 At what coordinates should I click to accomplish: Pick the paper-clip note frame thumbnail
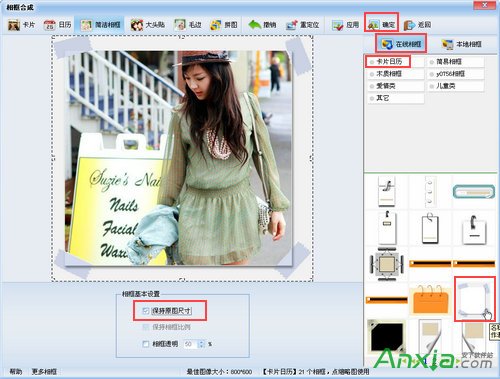pos(387,191)
